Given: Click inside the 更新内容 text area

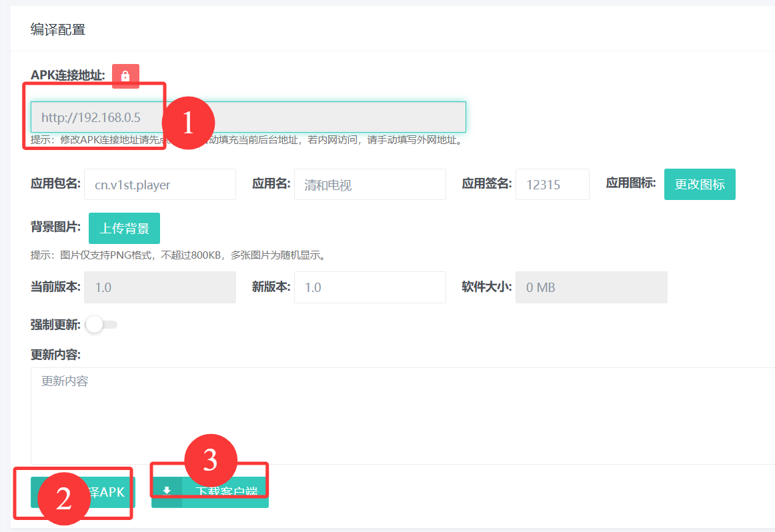Looking at the screenshot, I should click(x=400, y=413).
